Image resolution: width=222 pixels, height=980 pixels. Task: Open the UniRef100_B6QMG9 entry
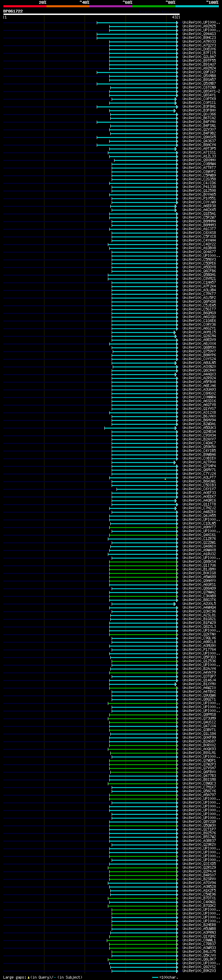point(199,313)
